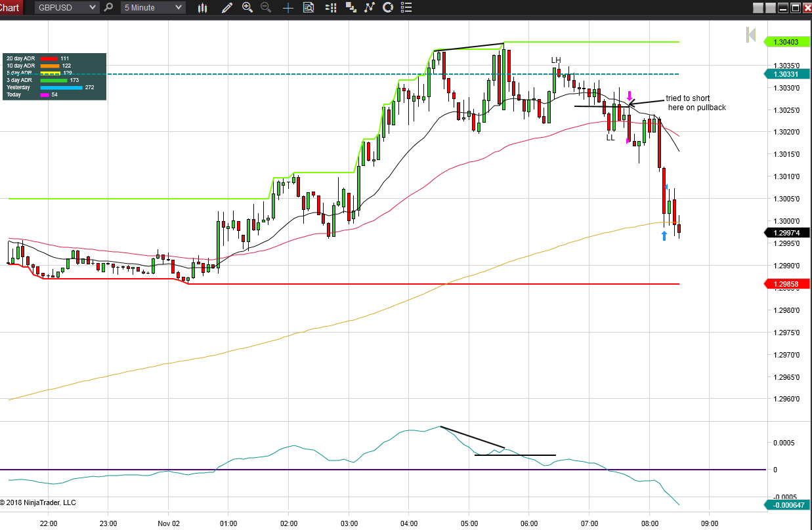Select the LH chart label
812x530 pixels.
[556, 60]
